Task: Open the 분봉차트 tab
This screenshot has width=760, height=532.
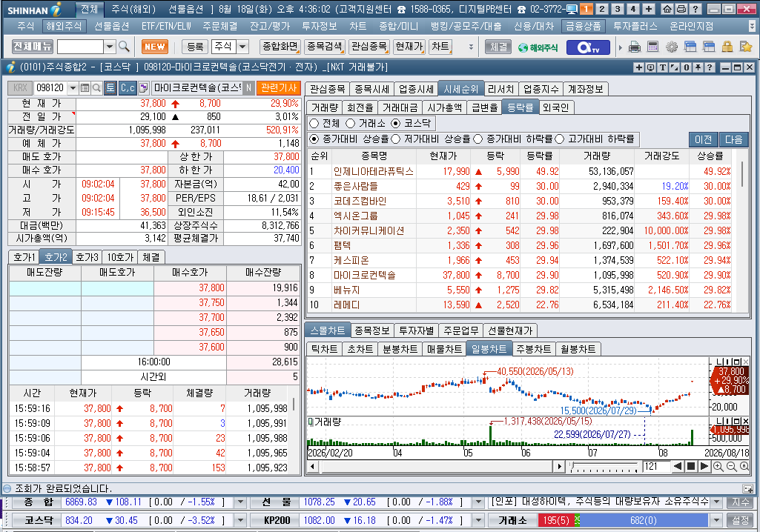Action: (x=400, y=349)
